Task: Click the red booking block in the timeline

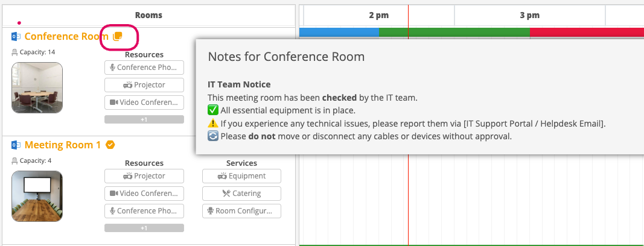Action: click(585, 33)
